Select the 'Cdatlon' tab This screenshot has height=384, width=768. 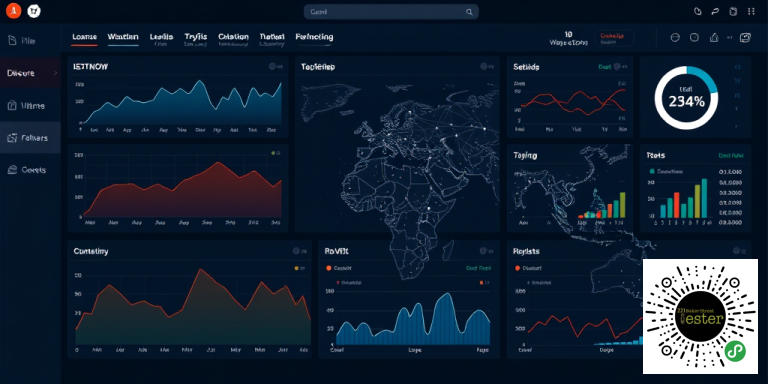tap(233, 37)
